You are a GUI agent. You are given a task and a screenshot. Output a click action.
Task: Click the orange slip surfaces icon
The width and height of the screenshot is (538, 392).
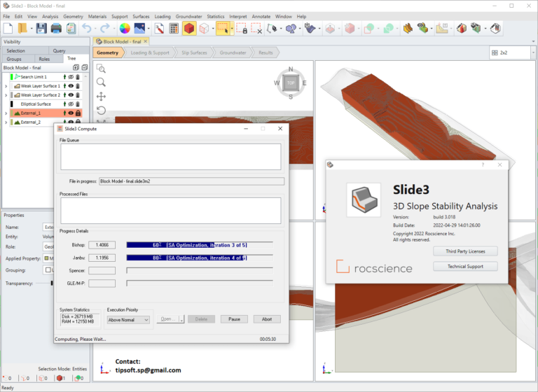point(408,29)
